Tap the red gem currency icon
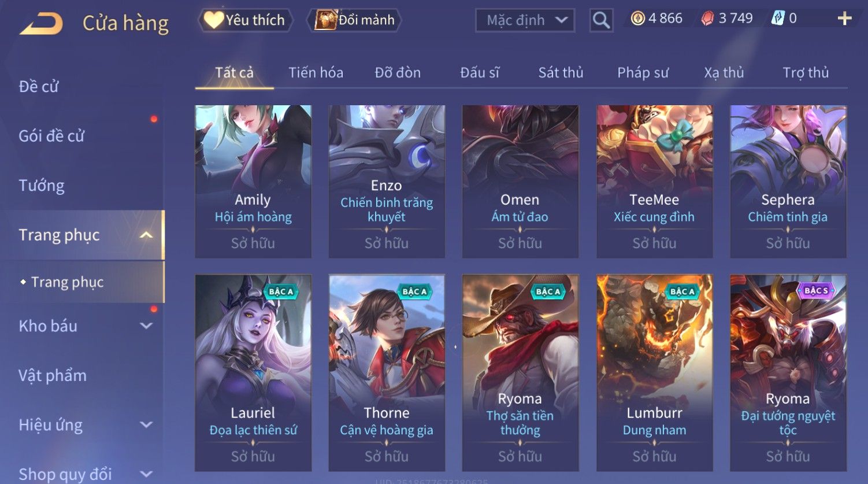The image size is (868, 484). 707,19
